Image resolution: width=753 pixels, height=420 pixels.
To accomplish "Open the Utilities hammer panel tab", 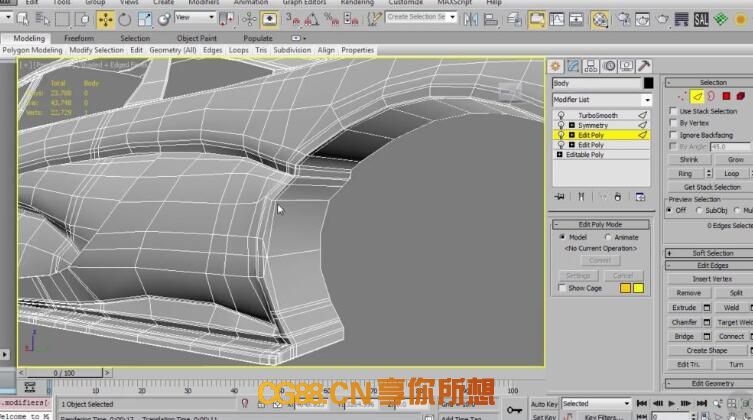I will (644, 66).
